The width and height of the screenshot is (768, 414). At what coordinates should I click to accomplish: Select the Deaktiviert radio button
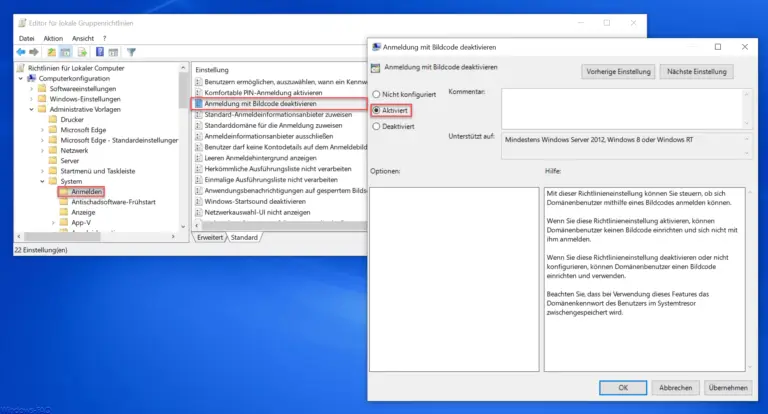point(376,126)
